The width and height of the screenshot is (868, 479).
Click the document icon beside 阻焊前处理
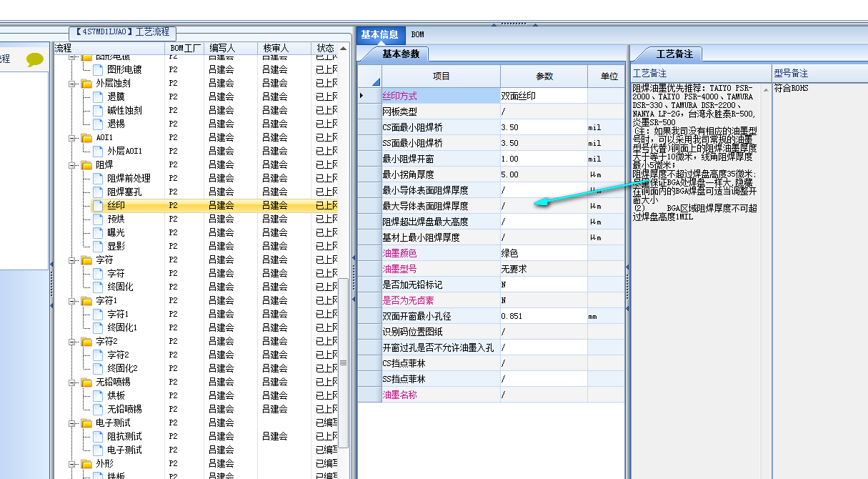tap(98, 179)
